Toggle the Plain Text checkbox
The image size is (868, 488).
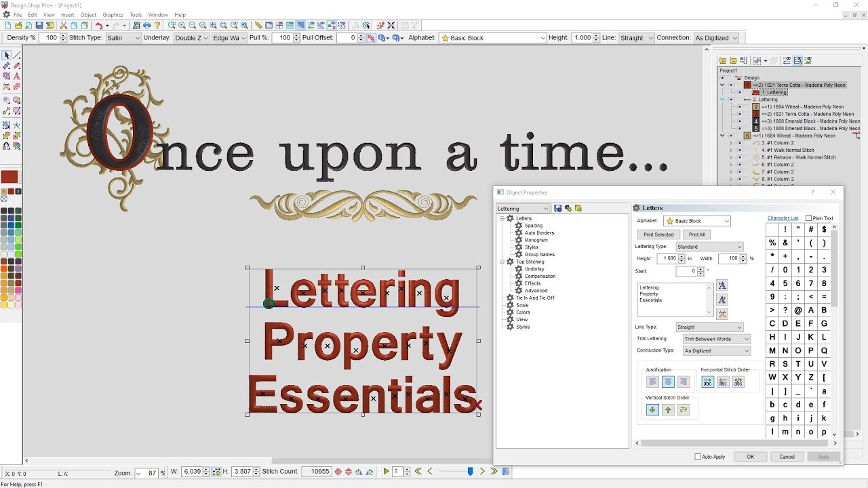[808, 218]
